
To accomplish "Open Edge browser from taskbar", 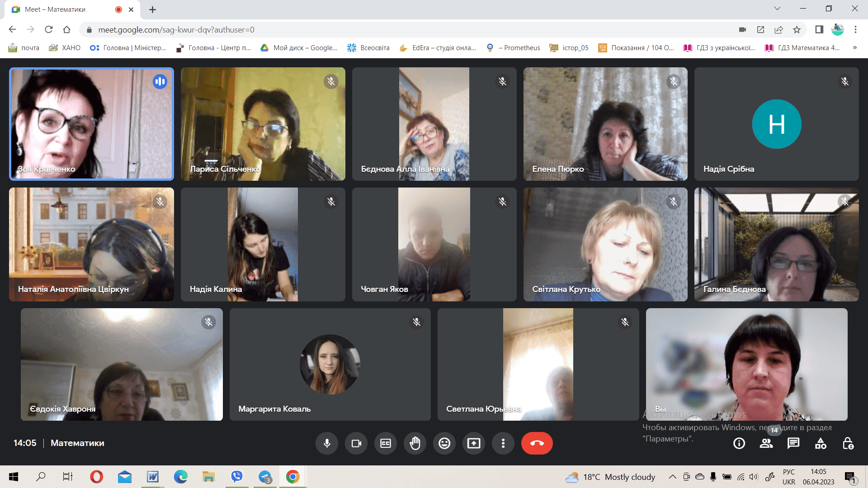I will click(180, 477).
